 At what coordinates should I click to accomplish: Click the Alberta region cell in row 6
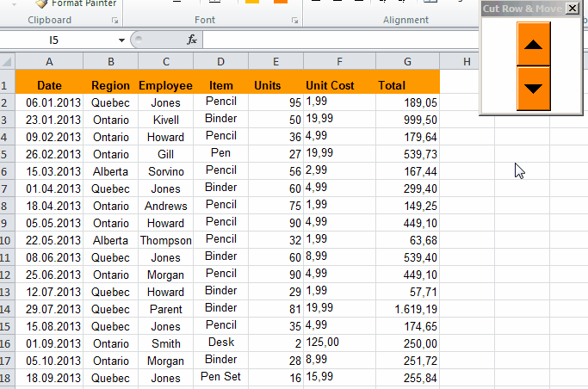coord(110,171)
